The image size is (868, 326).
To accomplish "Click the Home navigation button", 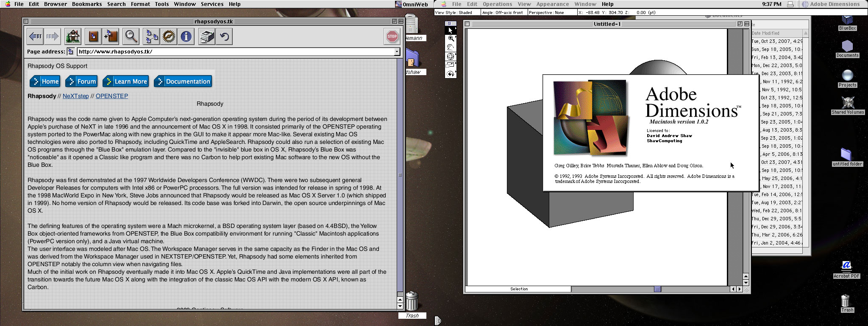I will tap(45, 81).
